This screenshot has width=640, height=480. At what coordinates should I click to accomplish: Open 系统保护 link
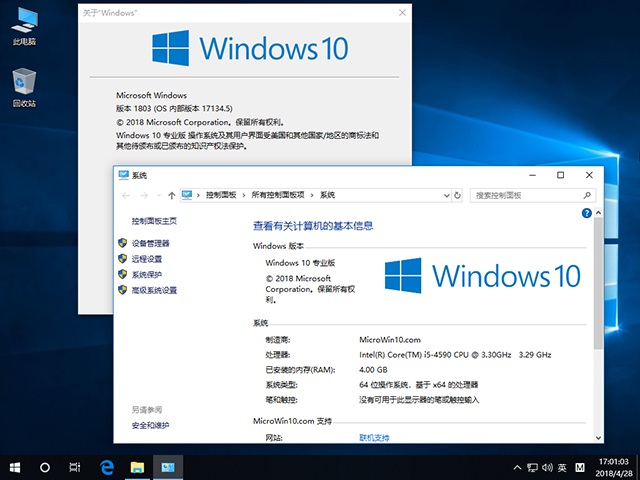147,274
